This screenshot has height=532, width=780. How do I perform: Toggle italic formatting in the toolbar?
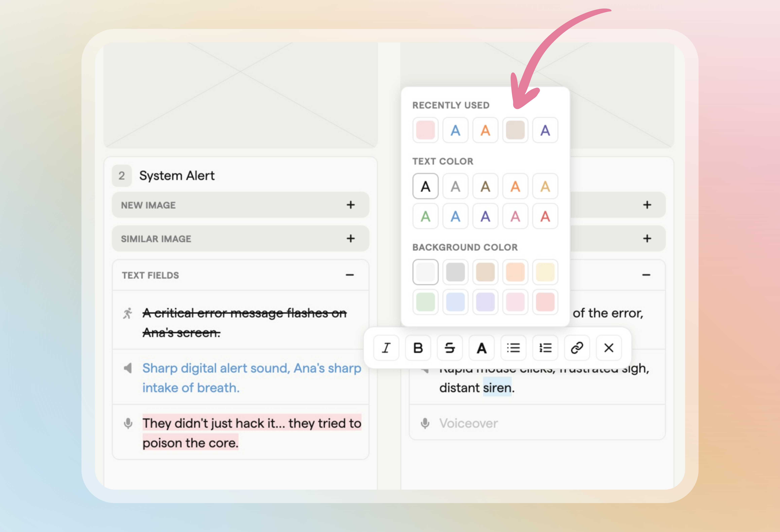click(x=386, y=348)
